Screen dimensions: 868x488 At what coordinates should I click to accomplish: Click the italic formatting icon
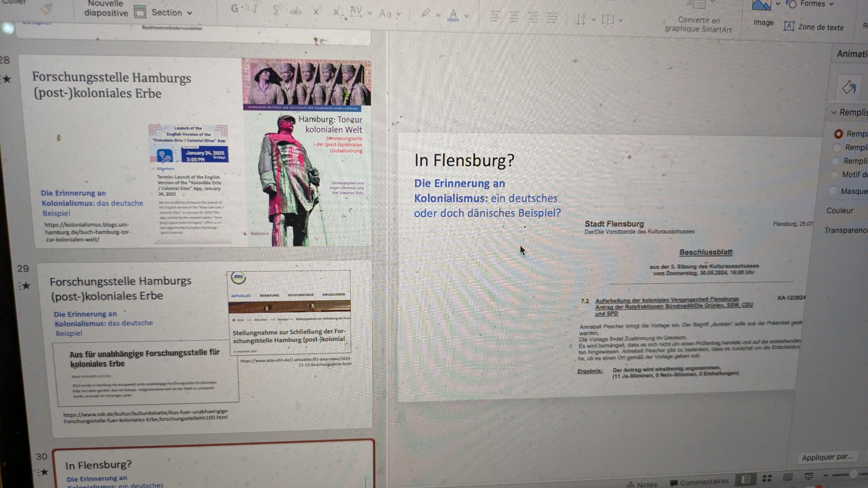pyautogui.click(x=255, y=10)
